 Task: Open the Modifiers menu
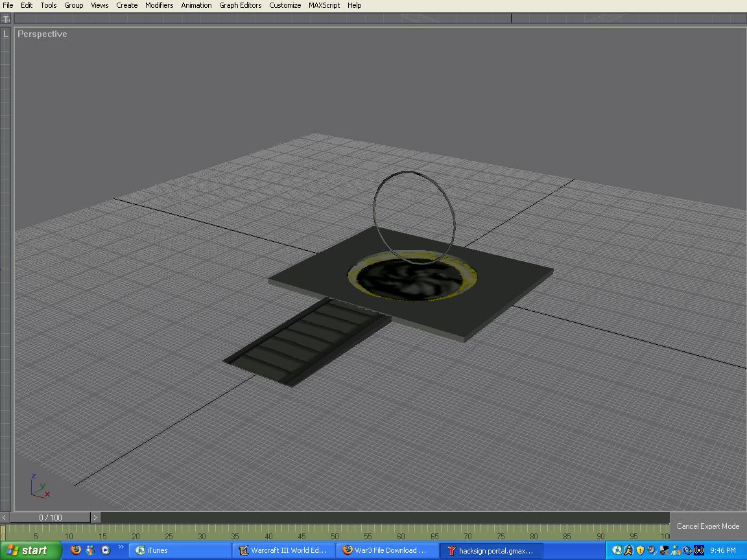[159, 5]
